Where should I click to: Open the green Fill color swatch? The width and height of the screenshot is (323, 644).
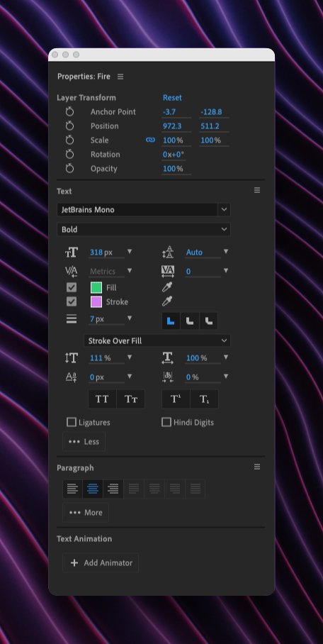coord(96,287)
